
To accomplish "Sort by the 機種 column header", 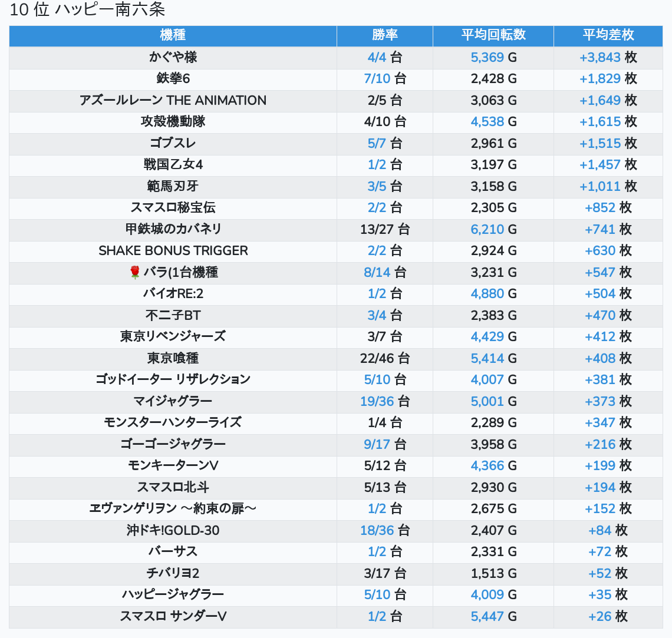I will [x=173, y=35].
